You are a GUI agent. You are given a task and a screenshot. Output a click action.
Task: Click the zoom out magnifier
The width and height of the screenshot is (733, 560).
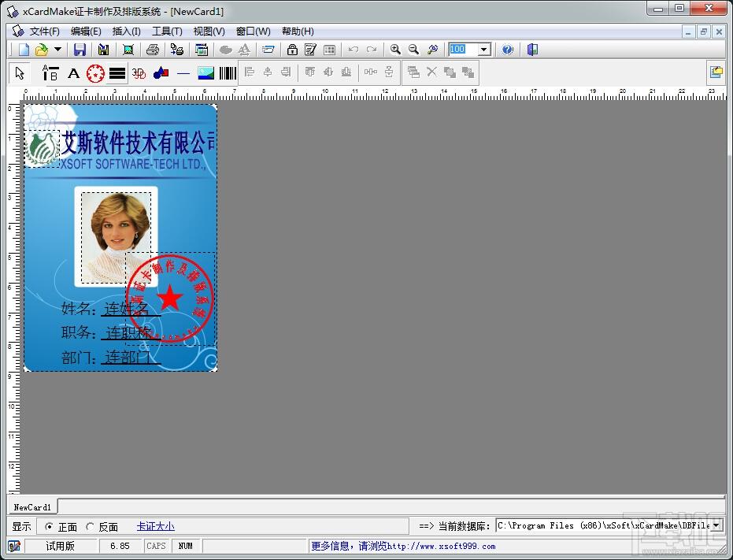coord(413,50)
